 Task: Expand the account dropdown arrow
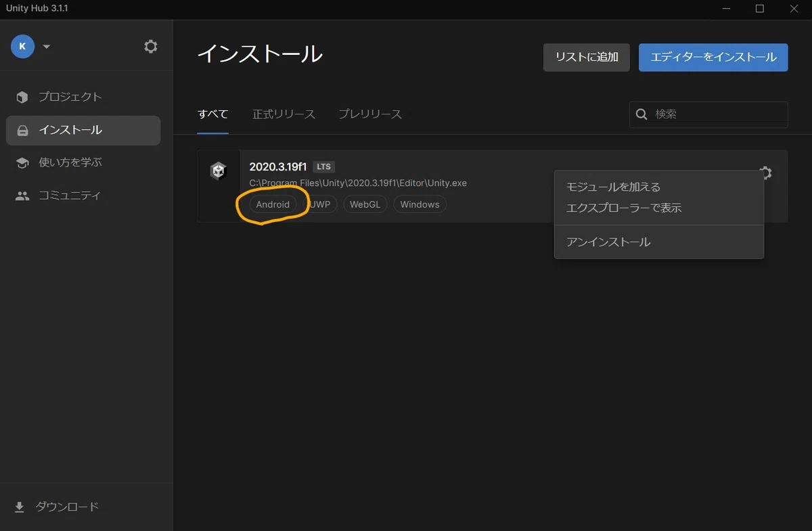pyautogui.click(x=47, y=47)
